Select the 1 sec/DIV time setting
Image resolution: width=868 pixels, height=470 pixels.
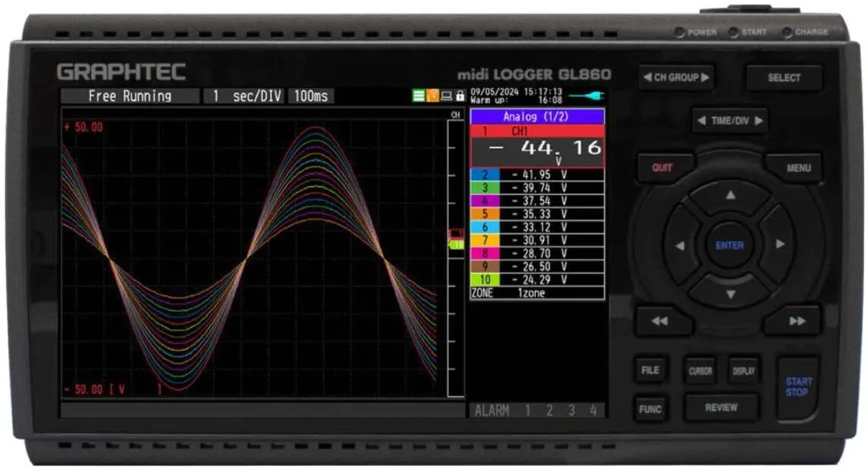[x=244, y=96]
